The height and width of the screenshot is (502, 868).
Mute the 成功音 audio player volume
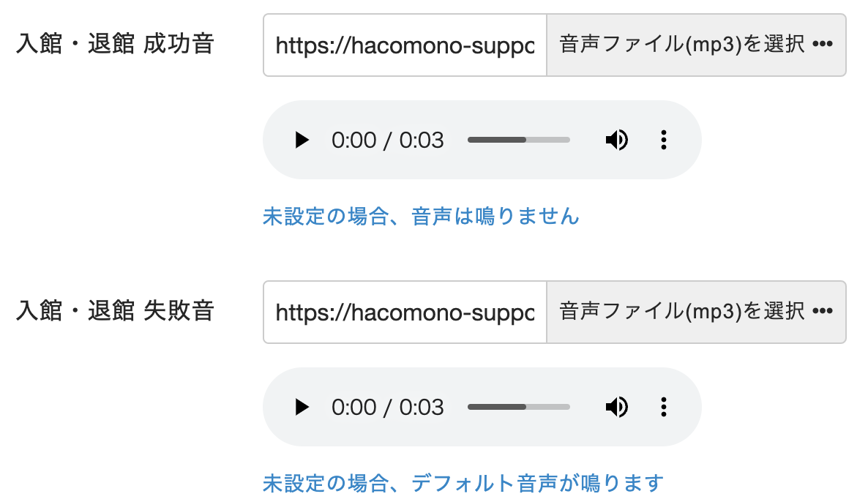(616, 140)
